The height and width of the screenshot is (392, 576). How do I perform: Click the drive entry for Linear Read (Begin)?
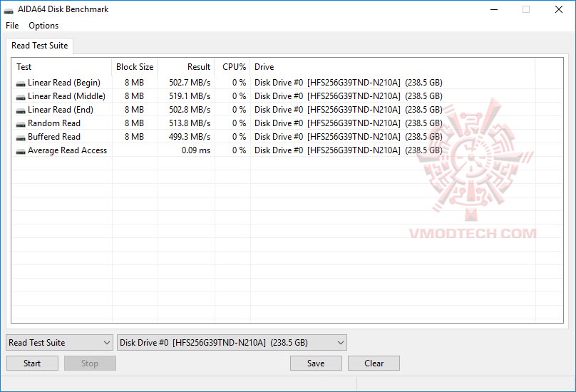tap(349, 83)
